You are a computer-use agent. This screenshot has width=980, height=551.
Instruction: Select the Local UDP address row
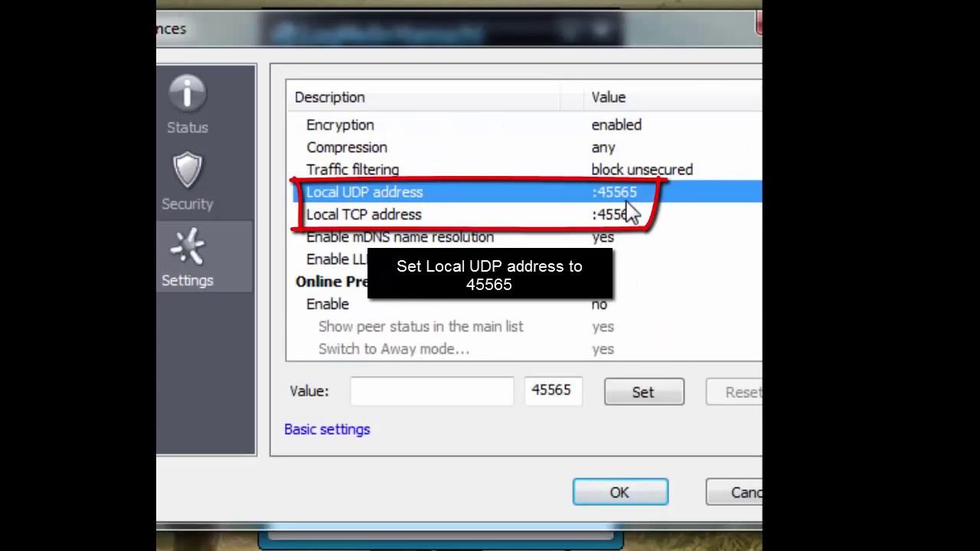(x=524, y=192)
